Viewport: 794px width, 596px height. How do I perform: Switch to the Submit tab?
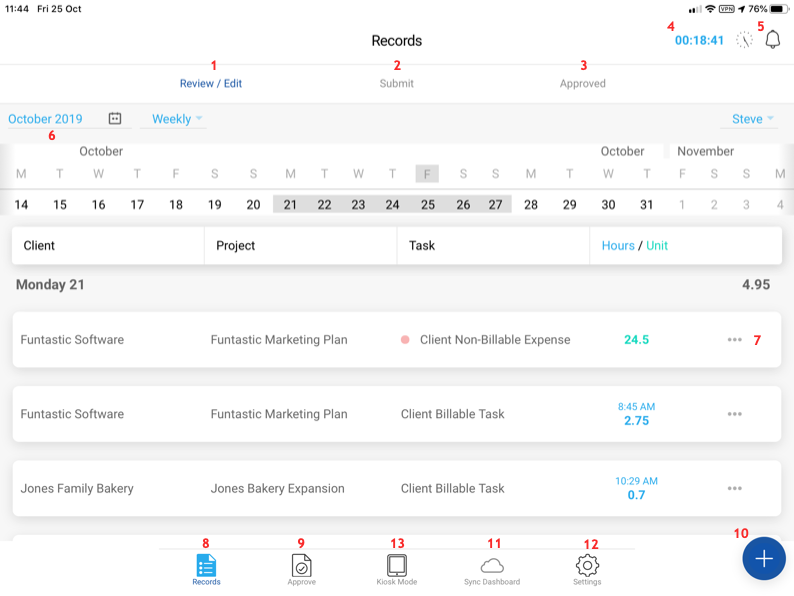(396, 83)
